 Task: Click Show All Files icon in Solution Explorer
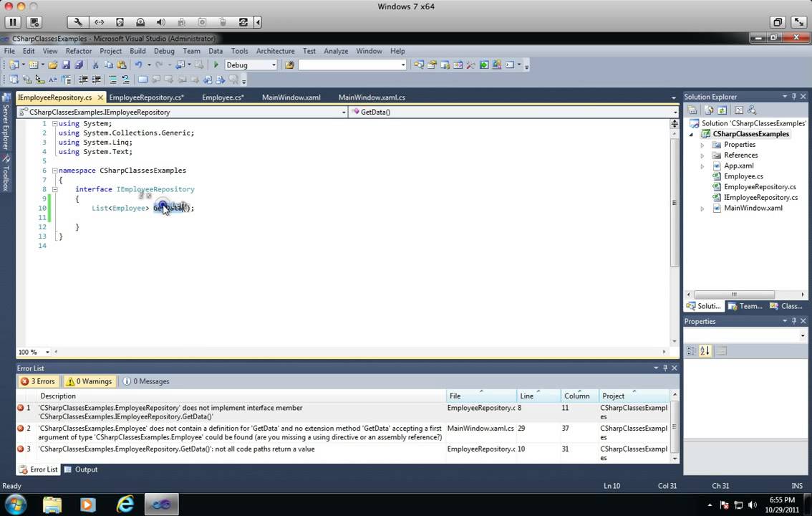[x=709, y=110]
